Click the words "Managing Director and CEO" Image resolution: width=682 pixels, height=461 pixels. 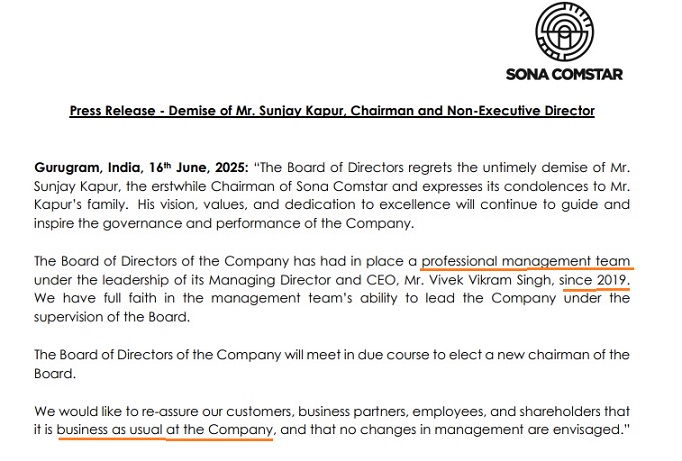coord(302,280)
